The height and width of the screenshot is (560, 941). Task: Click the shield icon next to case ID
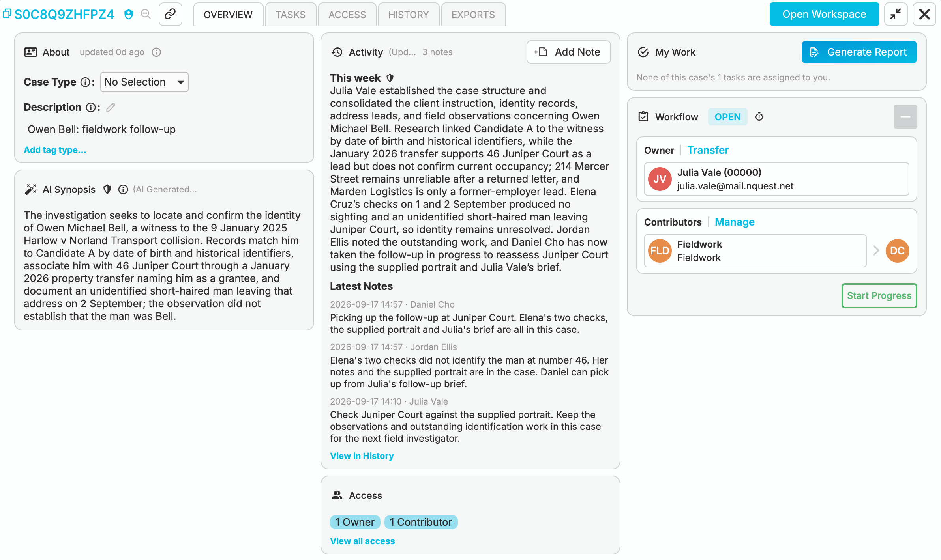coord(128,15)
